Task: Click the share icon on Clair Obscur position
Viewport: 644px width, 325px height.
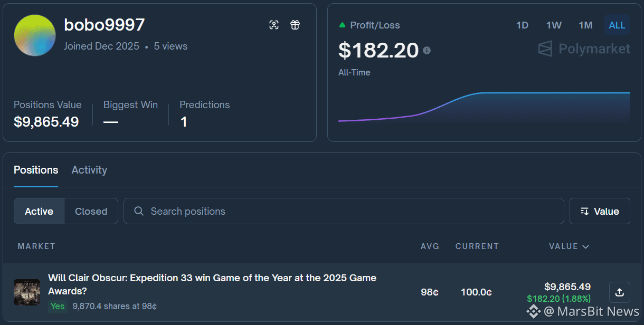Action: [620, 292]
